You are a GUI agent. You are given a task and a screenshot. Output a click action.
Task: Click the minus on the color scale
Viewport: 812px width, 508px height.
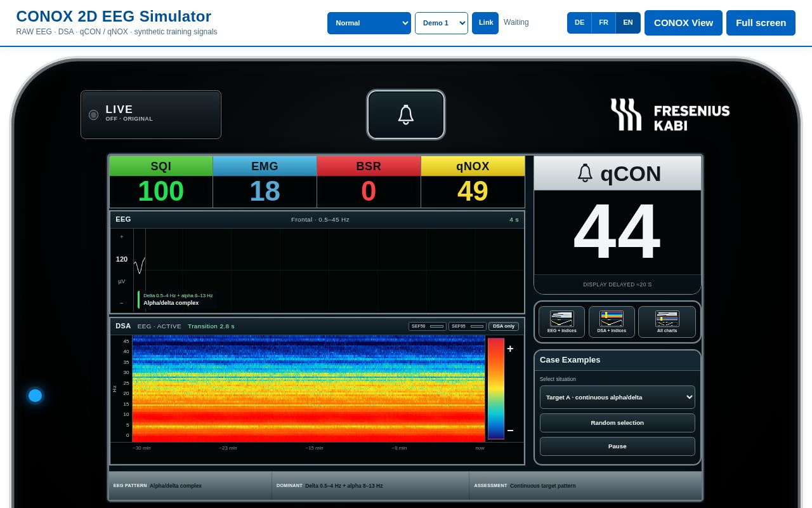coord(510,431)
